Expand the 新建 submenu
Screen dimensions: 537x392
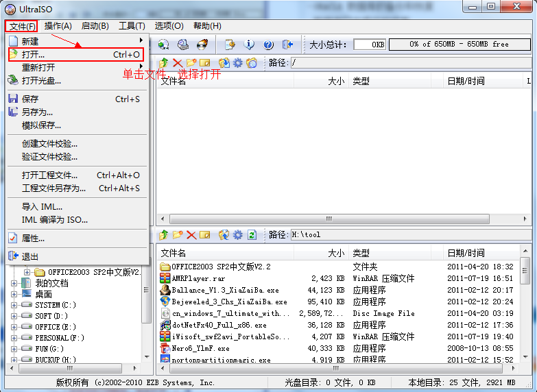(x=75, y=41)
